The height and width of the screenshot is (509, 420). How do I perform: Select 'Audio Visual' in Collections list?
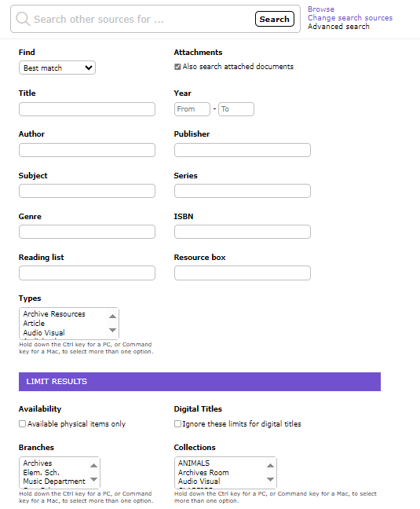pos(199,482)
